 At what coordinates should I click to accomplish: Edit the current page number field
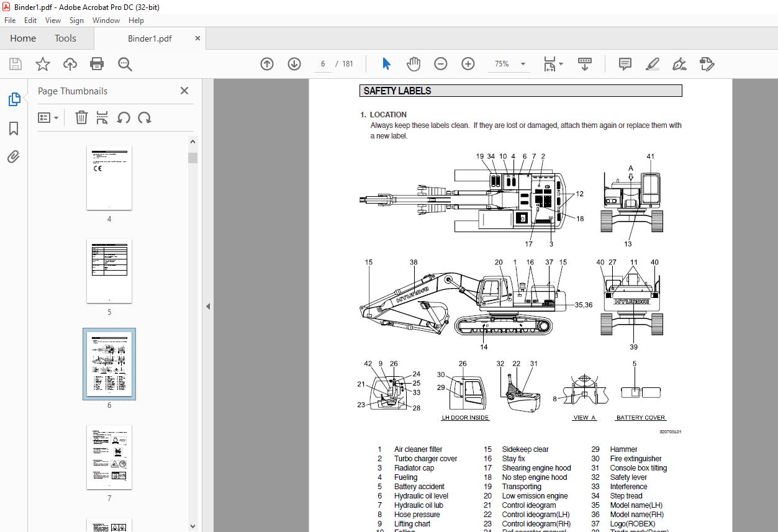323,64
